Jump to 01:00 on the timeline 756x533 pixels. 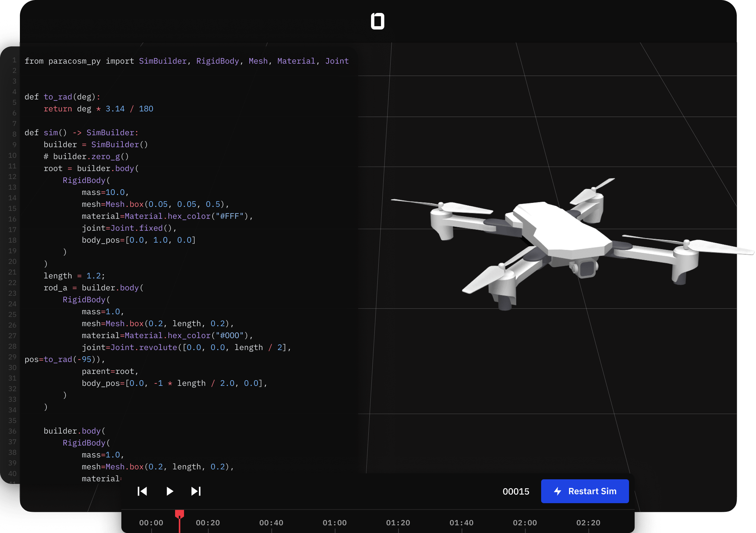[x=335, y=523]
